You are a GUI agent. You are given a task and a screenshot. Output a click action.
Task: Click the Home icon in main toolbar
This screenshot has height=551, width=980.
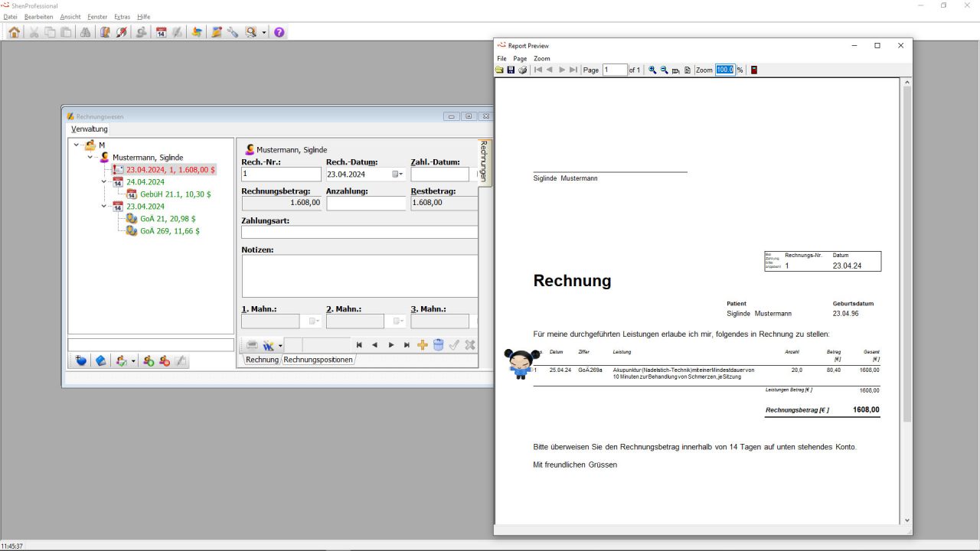click(x=15, y=32)
